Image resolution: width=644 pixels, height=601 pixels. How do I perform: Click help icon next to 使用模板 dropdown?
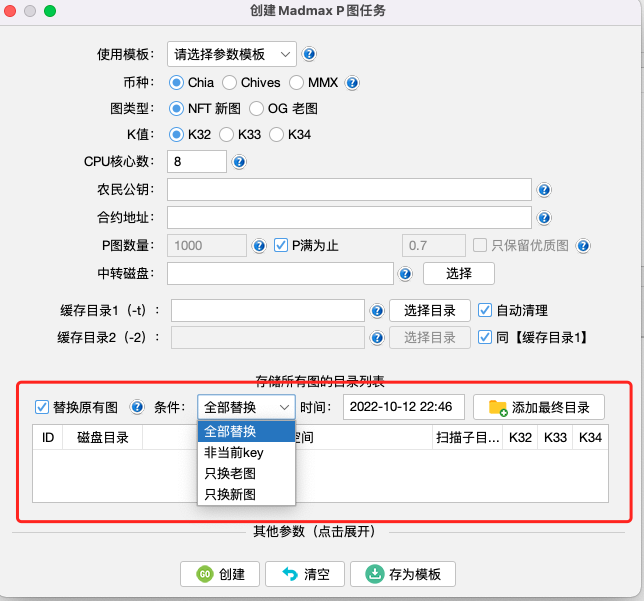click(309, 54)
